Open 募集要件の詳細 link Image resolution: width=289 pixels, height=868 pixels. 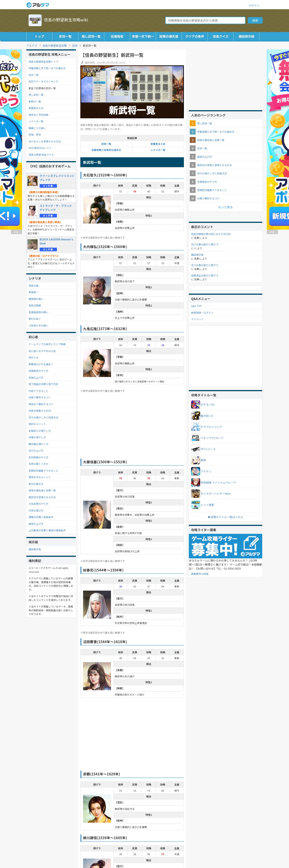point(200,574)
